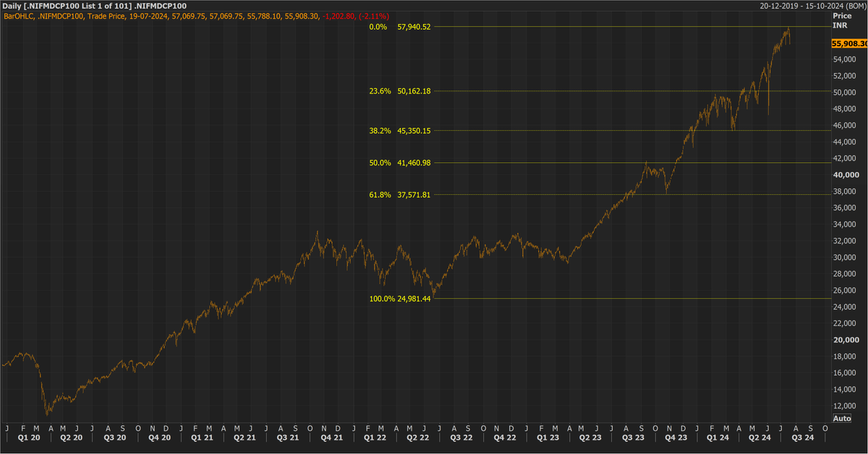
Task: Click the Q2 23 quarter label
Action: (590, 437)
